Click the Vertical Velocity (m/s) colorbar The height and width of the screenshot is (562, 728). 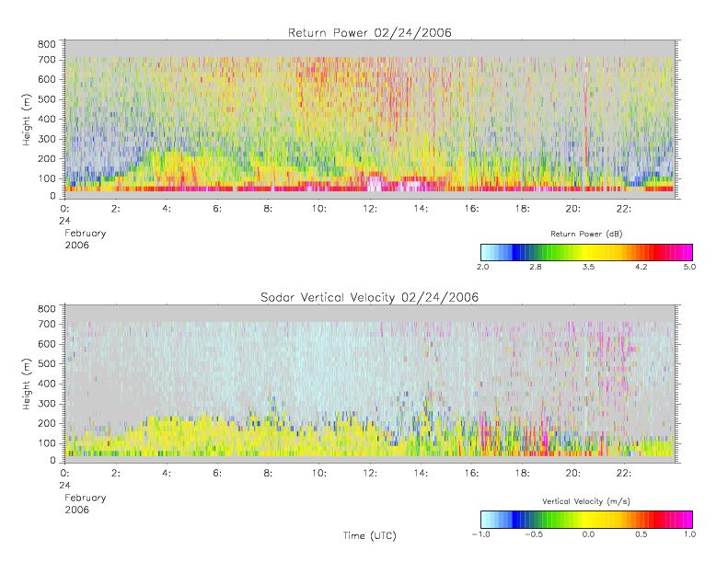point(586,520)
